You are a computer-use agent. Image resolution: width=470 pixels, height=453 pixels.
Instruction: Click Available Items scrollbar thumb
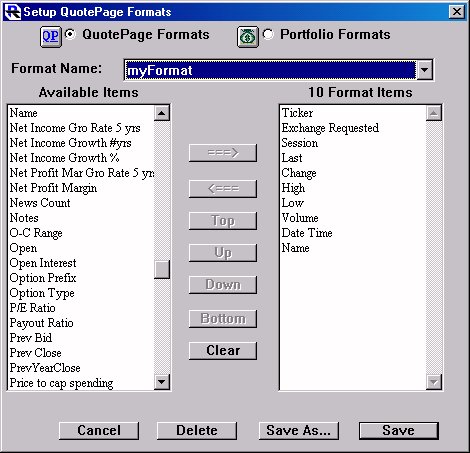(x=162, y=269)
